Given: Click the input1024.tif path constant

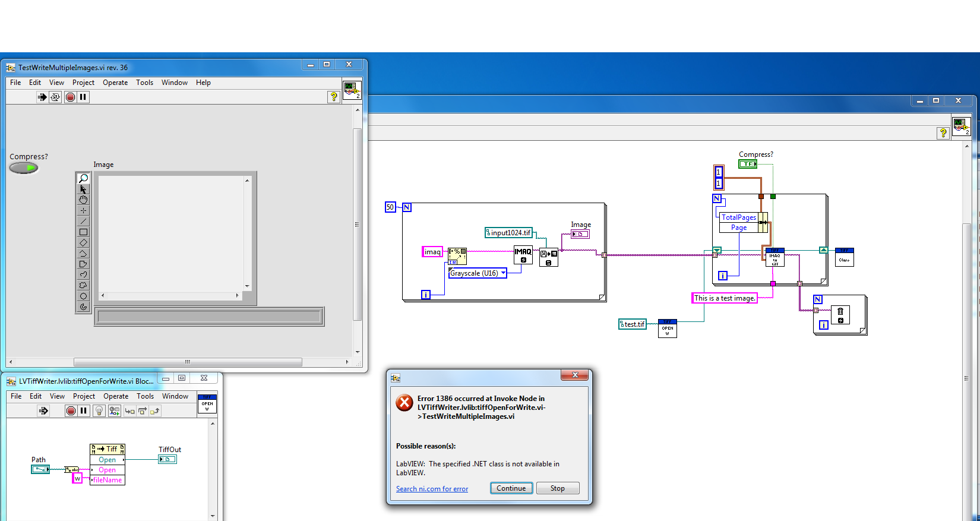Looking at the screenshot, I should pyautogui.click(x=509, y=233).
